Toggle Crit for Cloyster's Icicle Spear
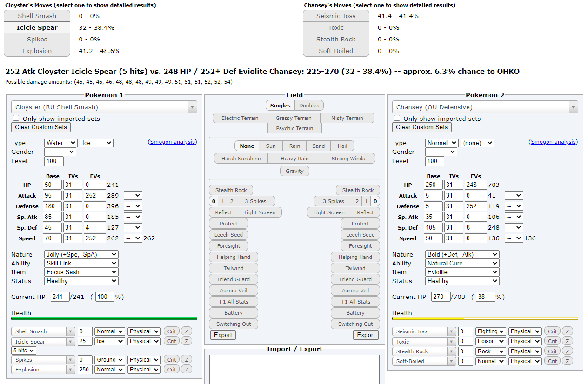 pos(172,341)
